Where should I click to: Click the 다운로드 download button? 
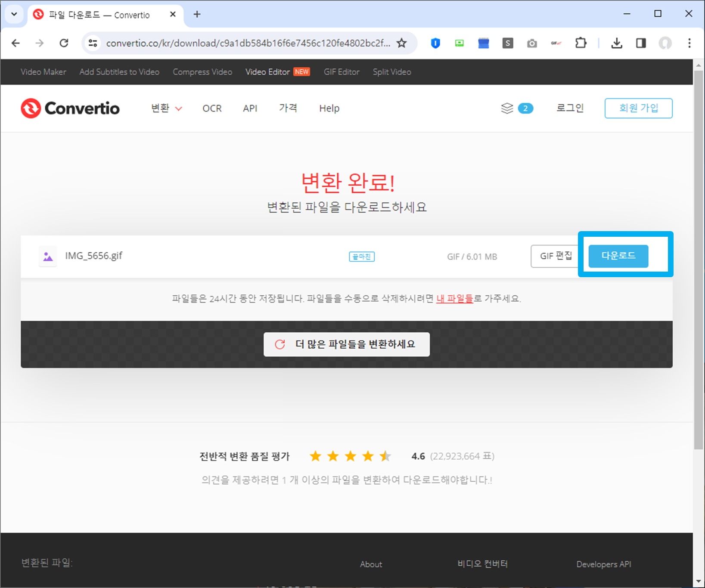(618, 256)
